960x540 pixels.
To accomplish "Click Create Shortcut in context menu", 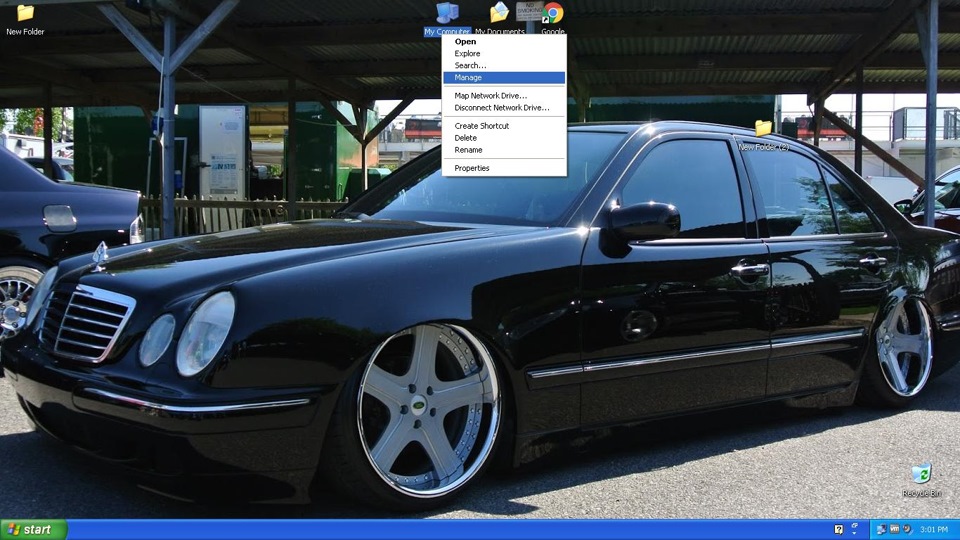I will tap(481, 126).
